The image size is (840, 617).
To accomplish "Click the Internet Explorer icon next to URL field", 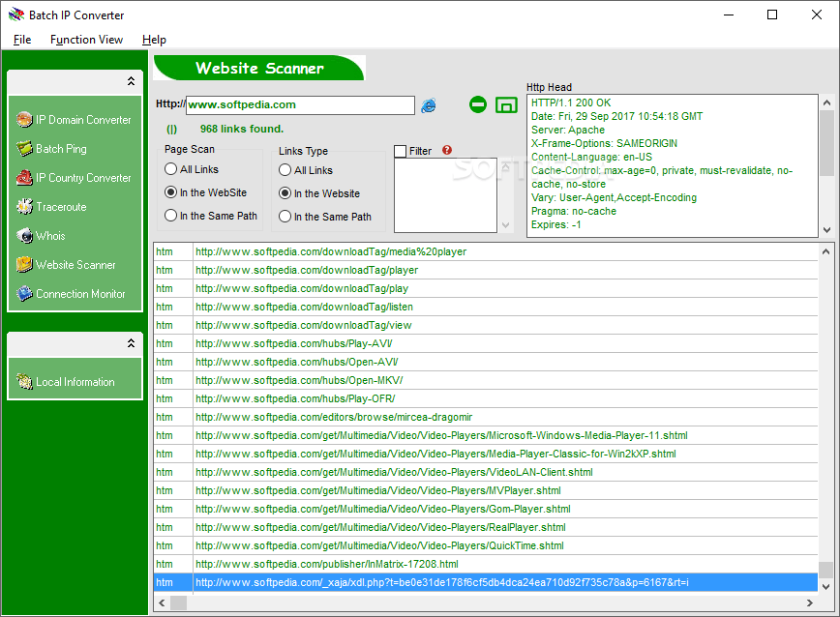I will pyautogui.click(x=429, y=105).
